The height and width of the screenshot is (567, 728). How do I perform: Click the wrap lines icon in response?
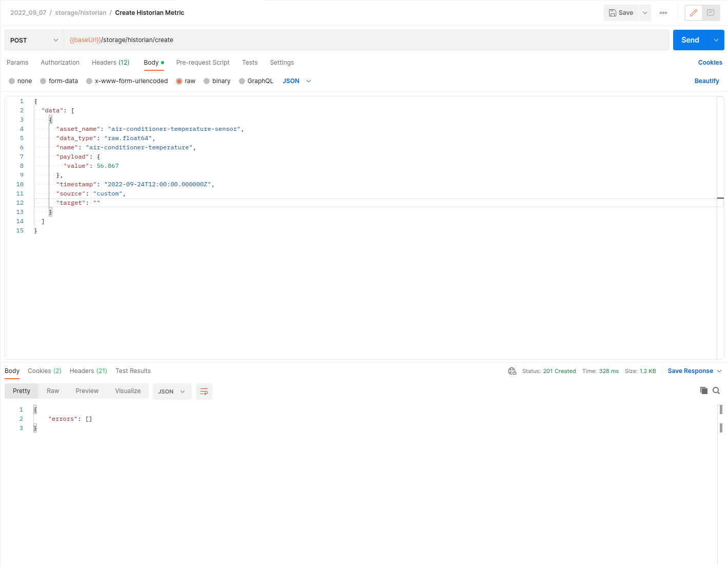204,392
